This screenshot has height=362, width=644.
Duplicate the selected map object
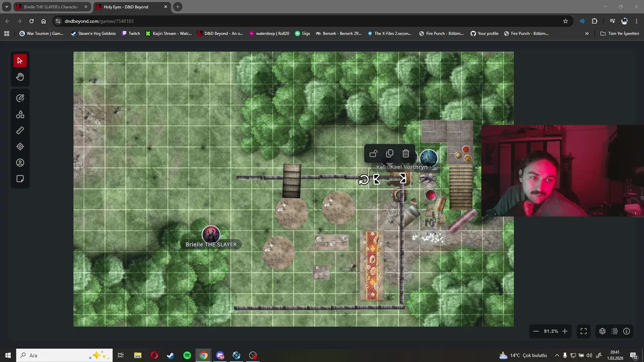point(389,154)
